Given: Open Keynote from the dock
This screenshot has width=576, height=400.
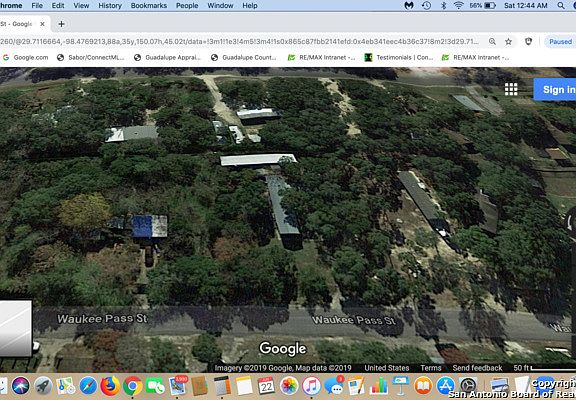Looking at the screenshot, I should click(400, 386).
